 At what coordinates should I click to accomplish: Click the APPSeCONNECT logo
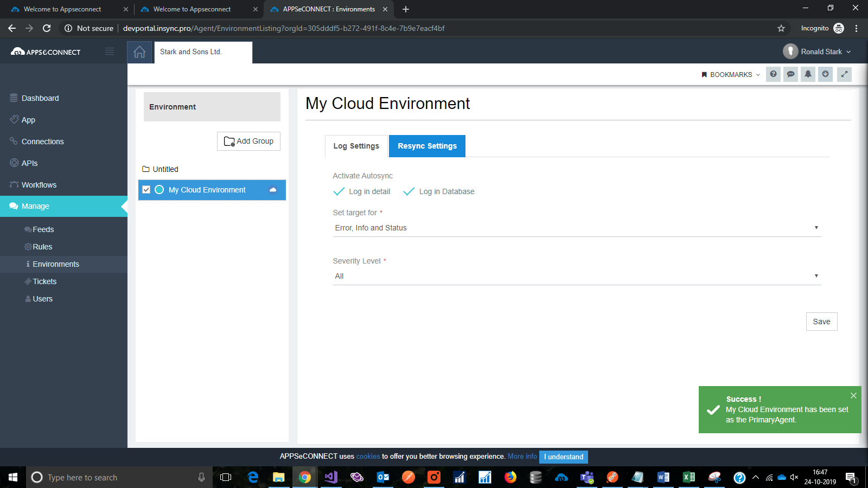point(46,52)
